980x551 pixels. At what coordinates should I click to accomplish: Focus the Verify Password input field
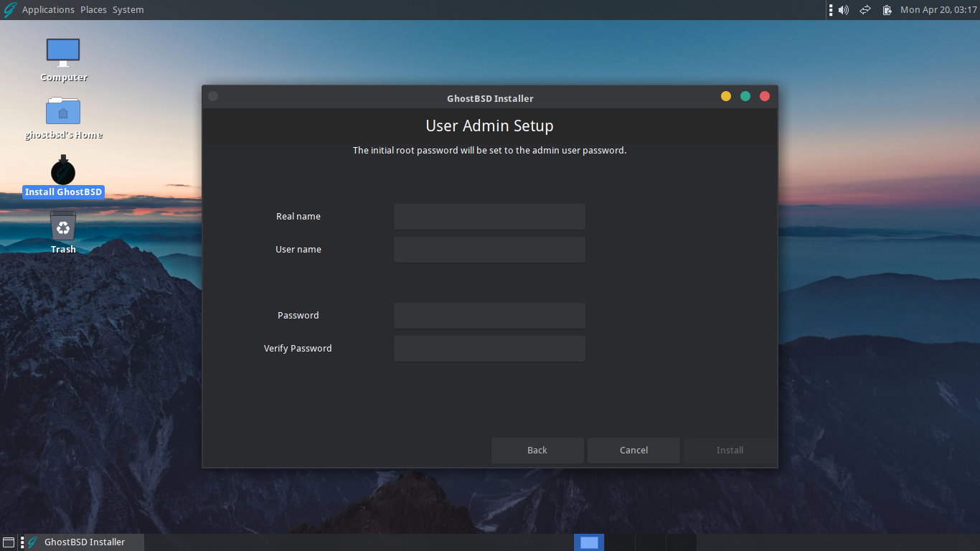[489, 349]
